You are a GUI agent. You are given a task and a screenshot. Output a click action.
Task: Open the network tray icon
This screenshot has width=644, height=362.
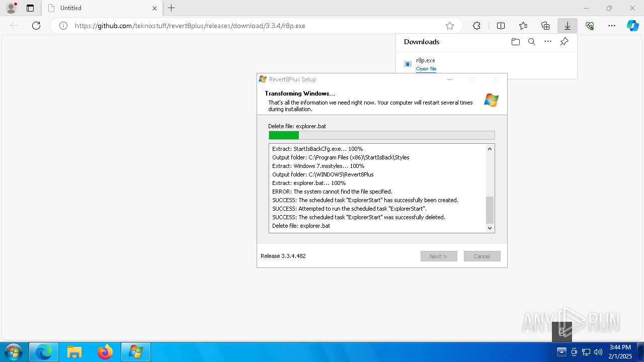[586, 352]
